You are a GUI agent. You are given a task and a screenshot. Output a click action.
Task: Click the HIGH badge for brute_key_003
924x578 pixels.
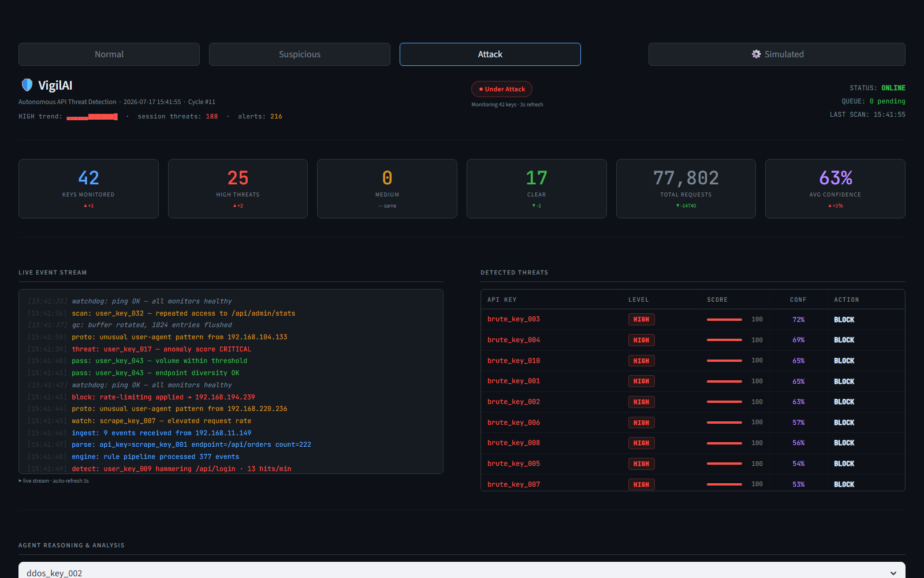pos(641,319)
